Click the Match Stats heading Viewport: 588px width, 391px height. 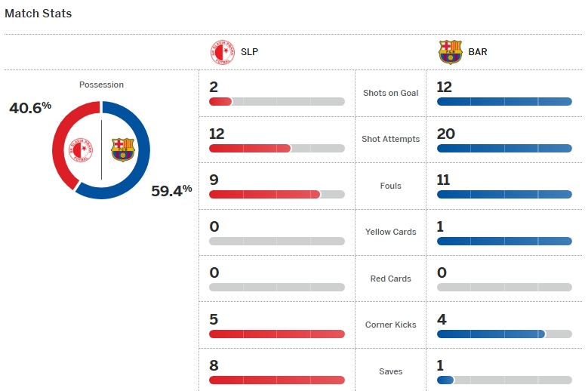tap(38, 14)
